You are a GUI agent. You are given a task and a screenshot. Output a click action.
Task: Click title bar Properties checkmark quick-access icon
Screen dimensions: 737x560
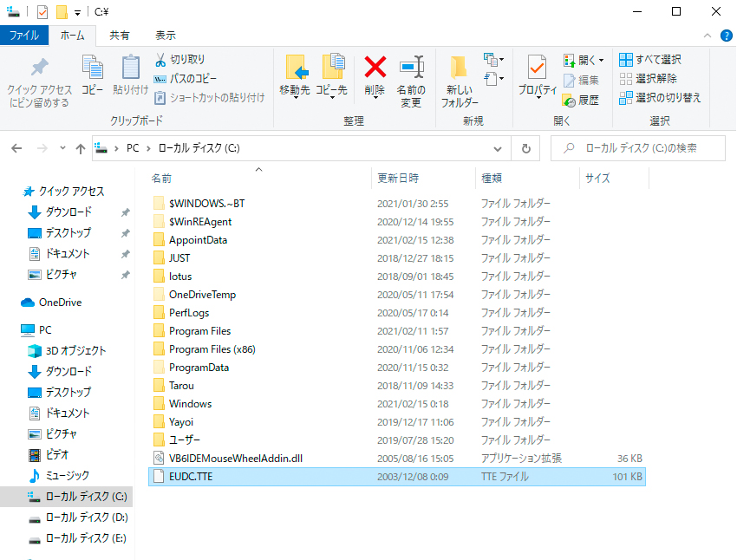tap(42, 12)
